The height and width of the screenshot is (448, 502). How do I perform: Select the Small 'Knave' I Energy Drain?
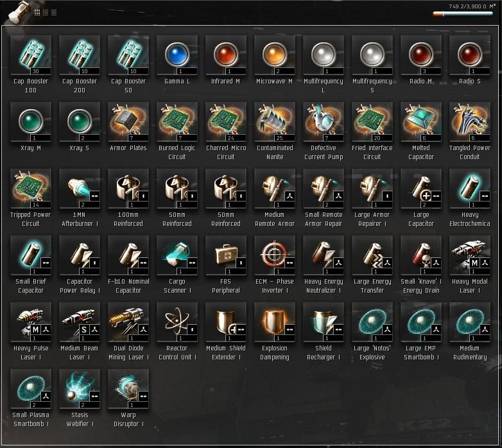click(x=421, y=255)
